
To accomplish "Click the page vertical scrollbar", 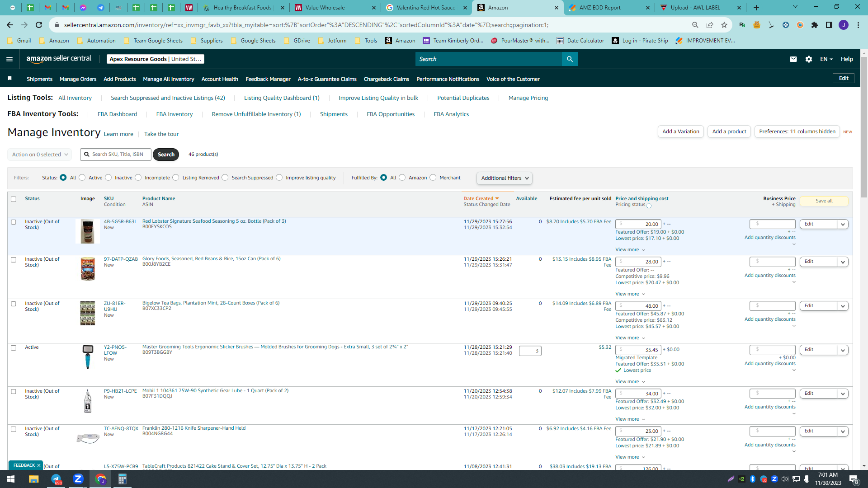I will pos(864,127).
